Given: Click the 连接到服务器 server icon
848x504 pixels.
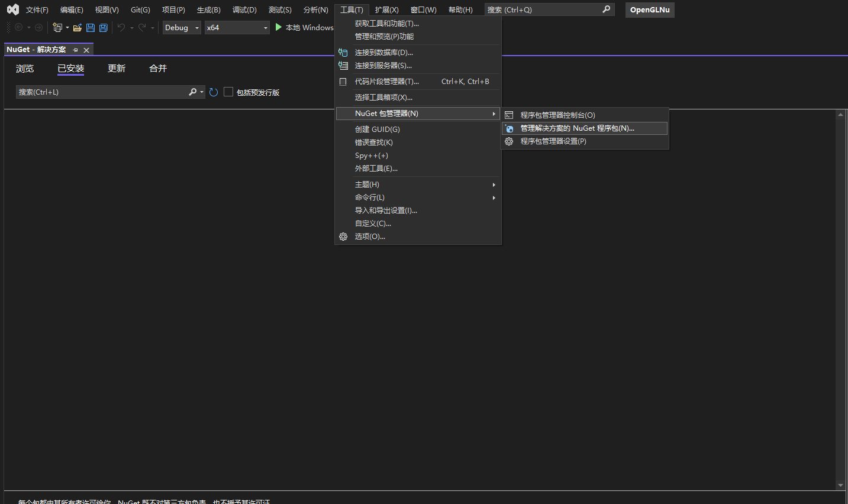Looking at the screenshot, I should point(343,66).
